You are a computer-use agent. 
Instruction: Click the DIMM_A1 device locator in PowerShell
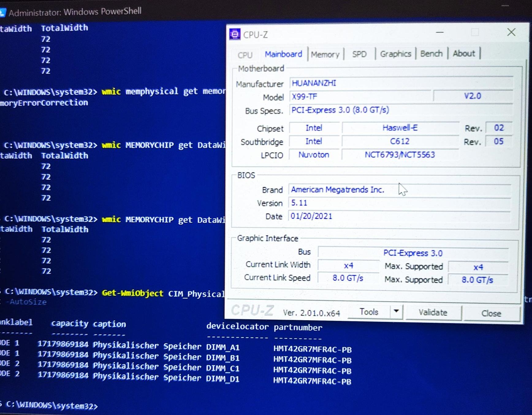pyautogui.click(x=223, y=347)
